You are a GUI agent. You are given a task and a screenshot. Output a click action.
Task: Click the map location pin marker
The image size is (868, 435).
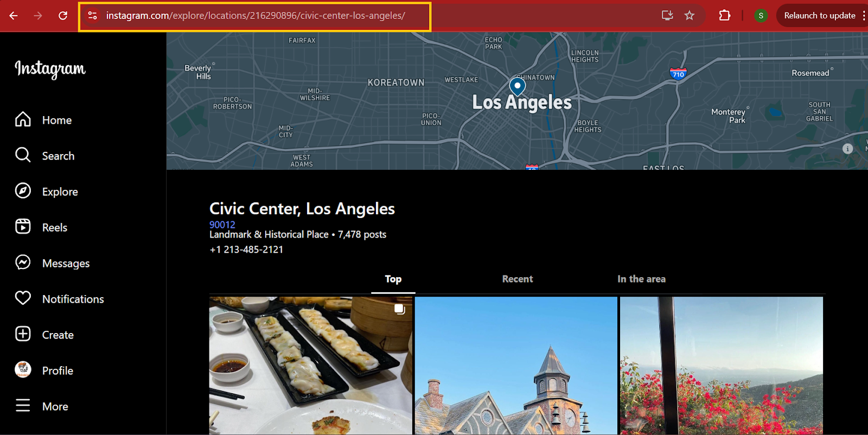tap(518, 87)
